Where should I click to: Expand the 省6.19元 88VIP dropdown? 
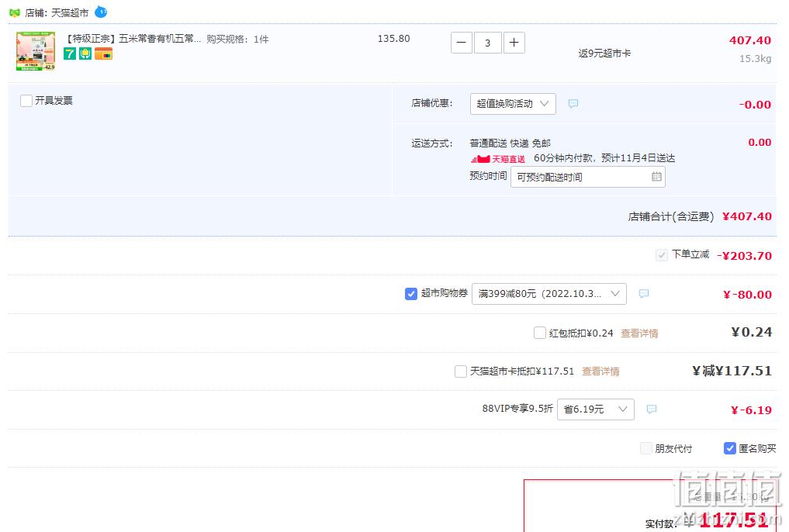[596, 409]
